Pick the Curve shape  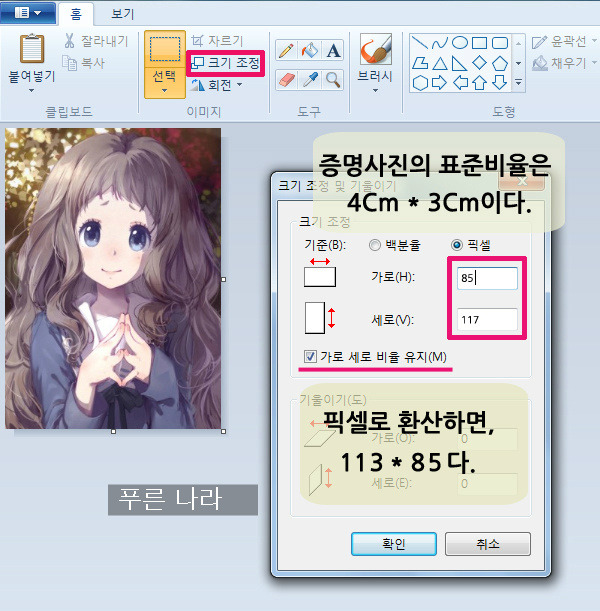pyautogui.click(x=439, y=43)
